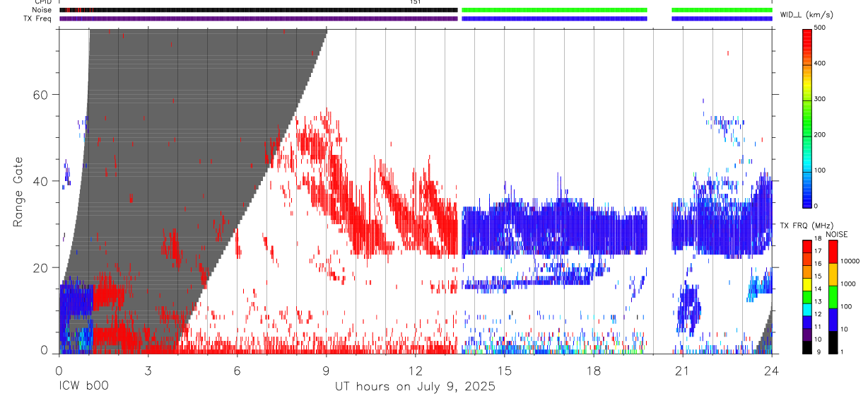Click the x-axis tick label '12'
The height and width of the screenshot is (401, 868).
(x=415, y=370)
